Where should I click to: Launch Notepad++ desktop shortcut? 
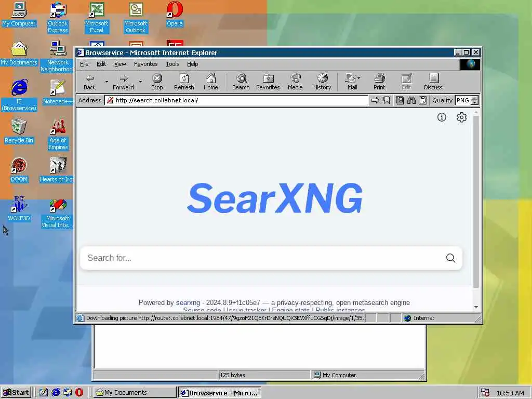tap(58, 92)
